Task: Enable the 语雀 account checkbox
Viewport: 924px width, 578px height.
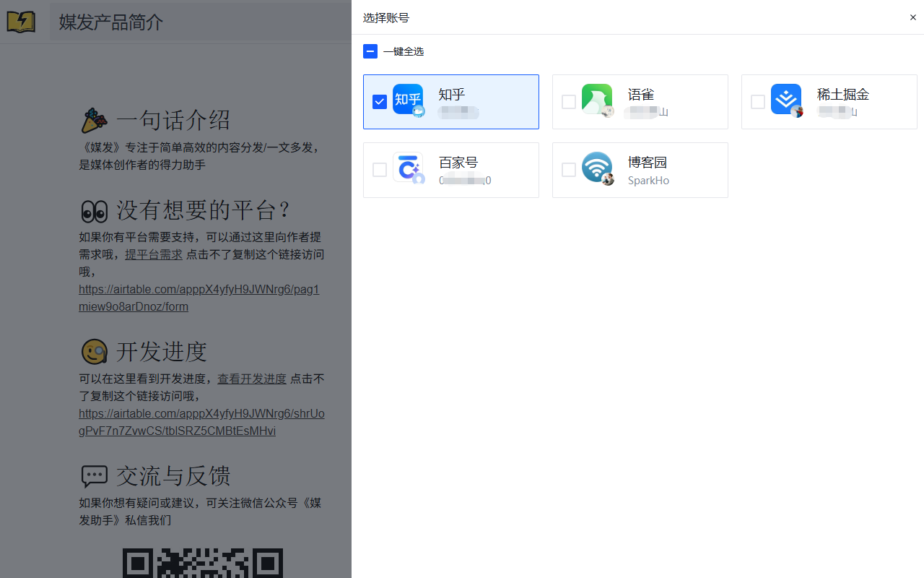Action: tap(568, 102)
